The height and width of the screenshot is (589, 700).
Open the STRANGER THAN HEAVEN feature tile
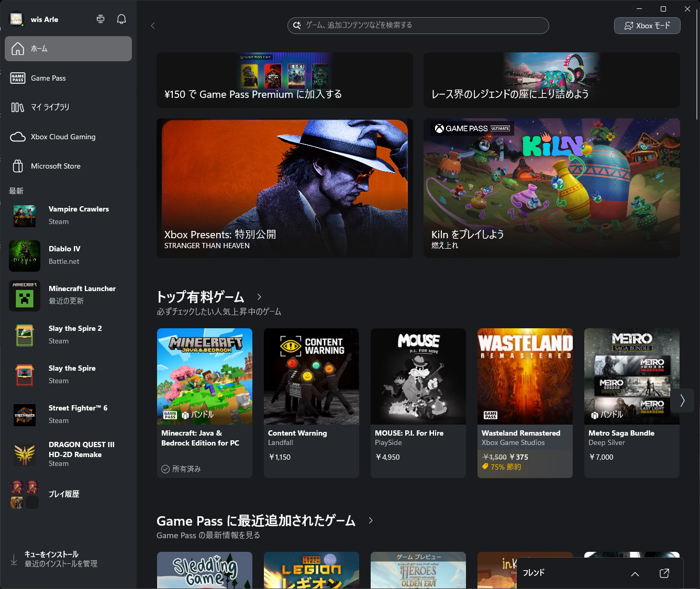tap(285, 188)
